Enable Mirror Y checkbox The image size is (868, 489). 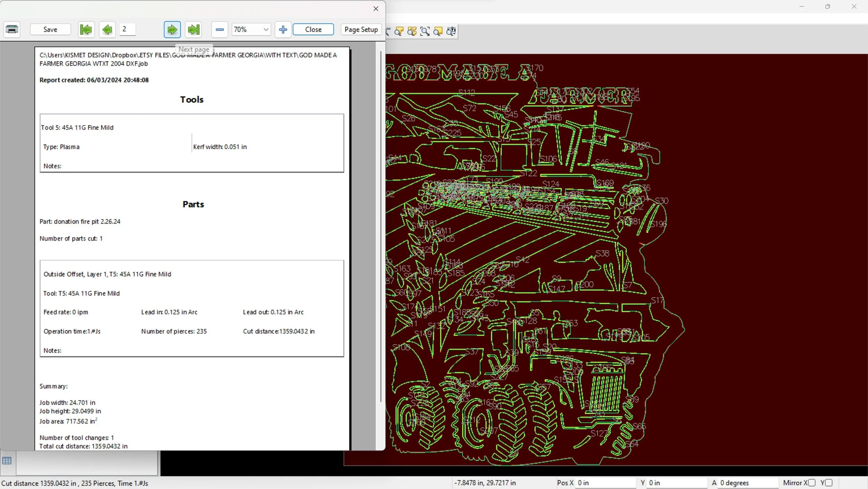pos(829,483)
